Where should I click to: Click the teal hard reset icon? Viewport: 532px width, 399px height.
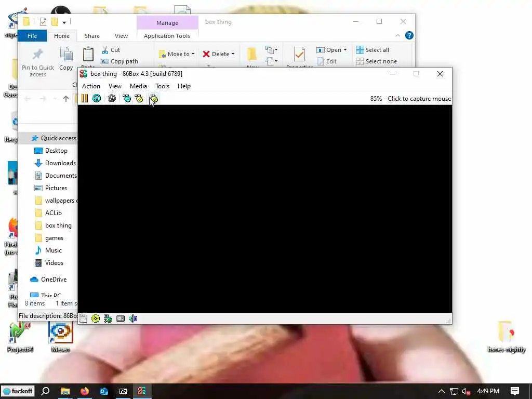97,98
